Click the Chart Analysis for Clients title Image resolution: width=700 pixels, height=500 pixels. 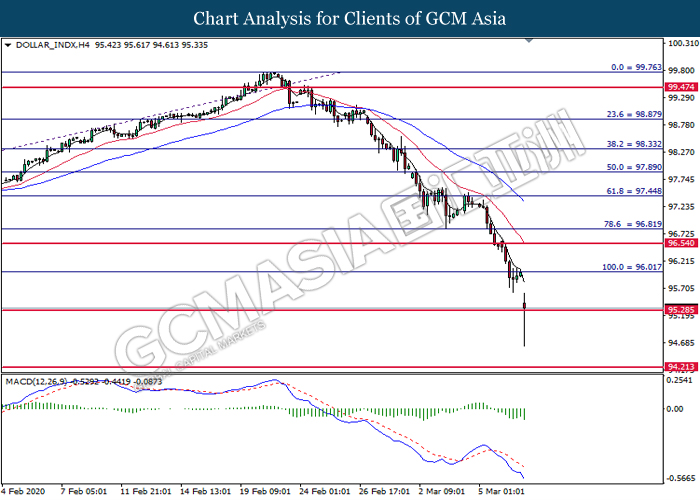tap(350, 18)
